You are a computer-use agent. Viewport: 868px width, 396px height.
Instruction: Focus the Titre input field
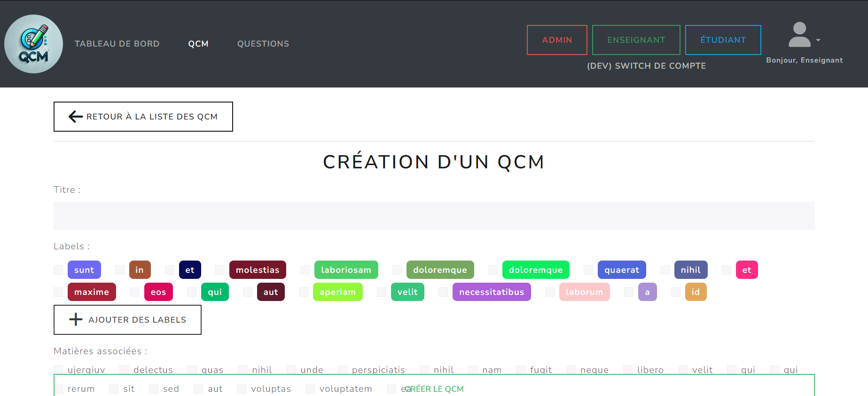click(434, 216)
